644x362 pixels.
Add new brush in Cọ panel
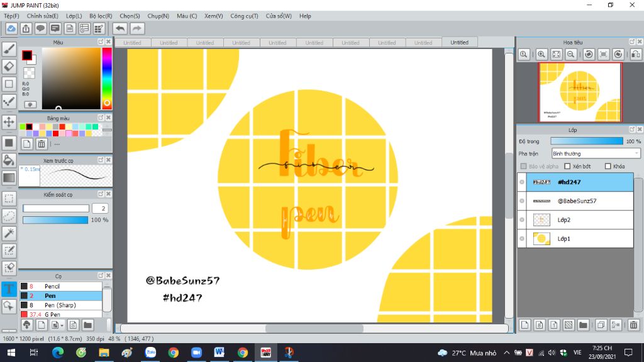(42, 325)
